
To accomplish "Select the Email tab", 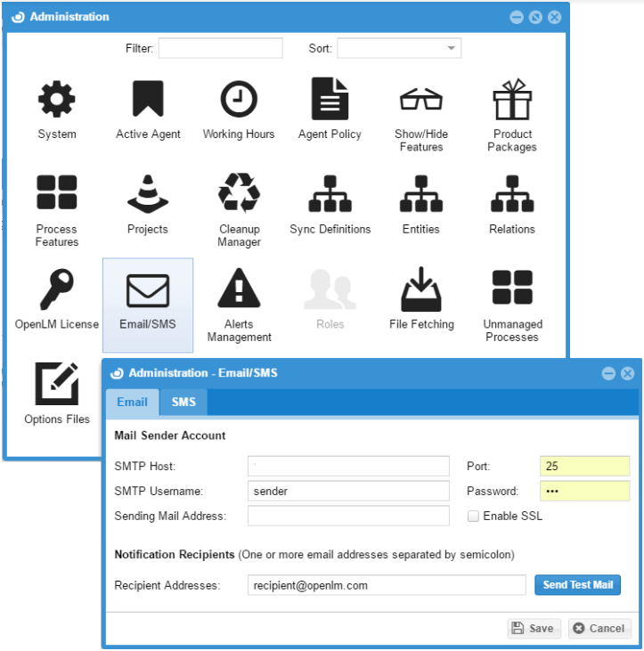I will 133,402.
